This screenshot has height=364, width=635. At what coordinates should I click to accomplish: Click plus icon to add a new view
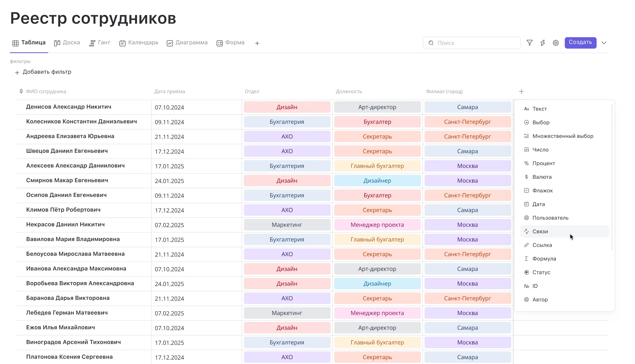[x=257, y=43]
